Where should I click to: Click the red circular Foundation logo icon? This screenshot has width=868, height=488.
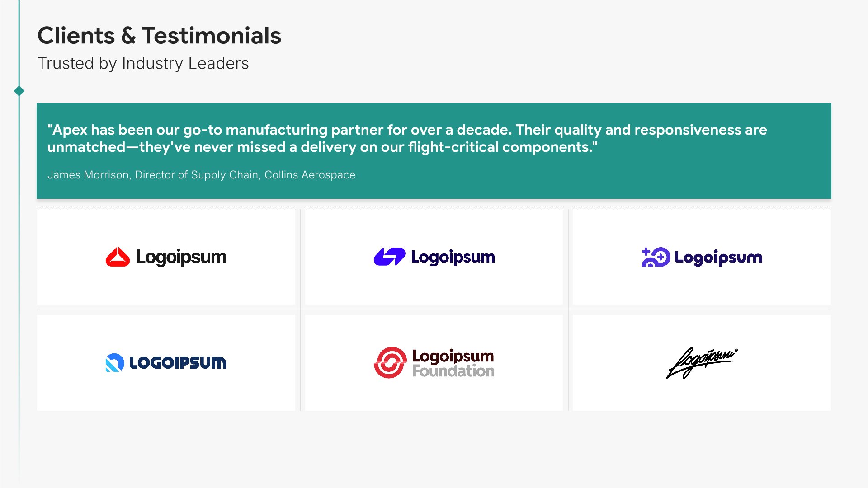click(390, 362)
